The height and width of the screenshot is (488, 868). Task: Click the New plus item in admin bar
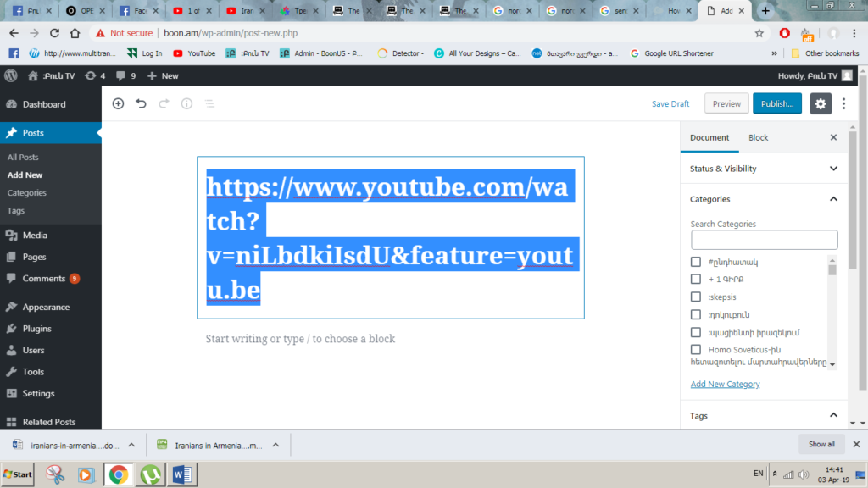pyautogui.click(x=163, y=75)
